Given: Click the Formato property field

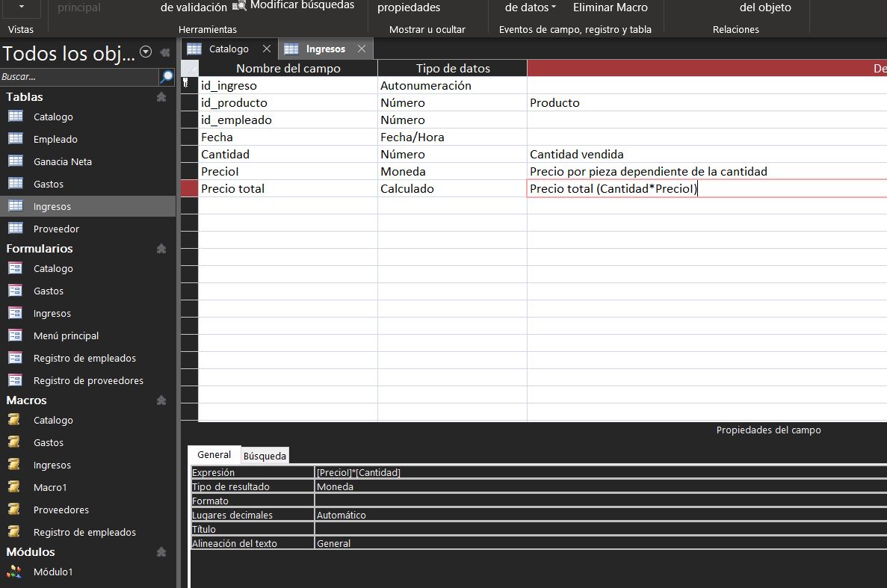Looking at the screenshot, I should coord(601,501).
